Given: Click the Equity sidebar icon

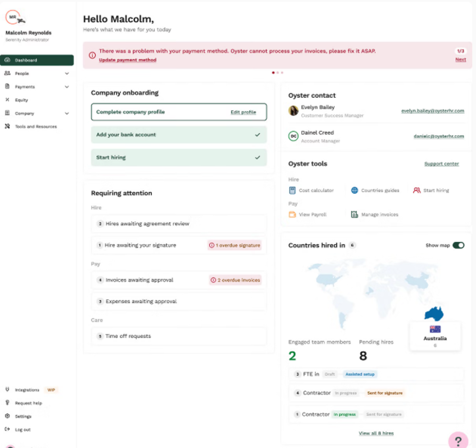Looking at the screenshot, I should tap(7, 100).
